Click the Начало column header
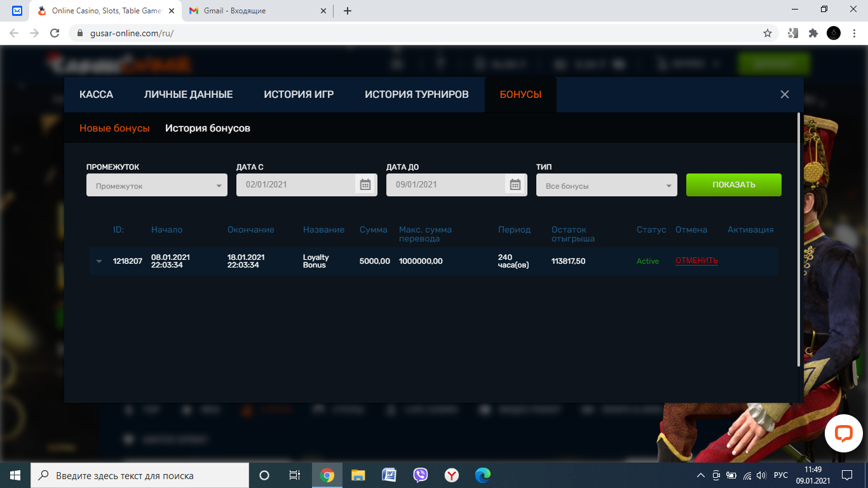This screenshot has width=868, height=488. coord(166,230)
